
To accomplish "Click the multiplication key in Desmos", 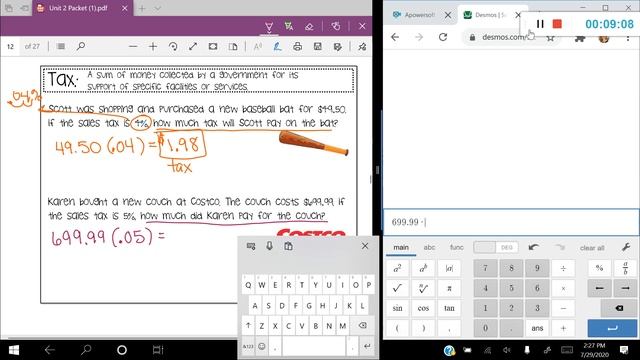I will pos(563,288).
